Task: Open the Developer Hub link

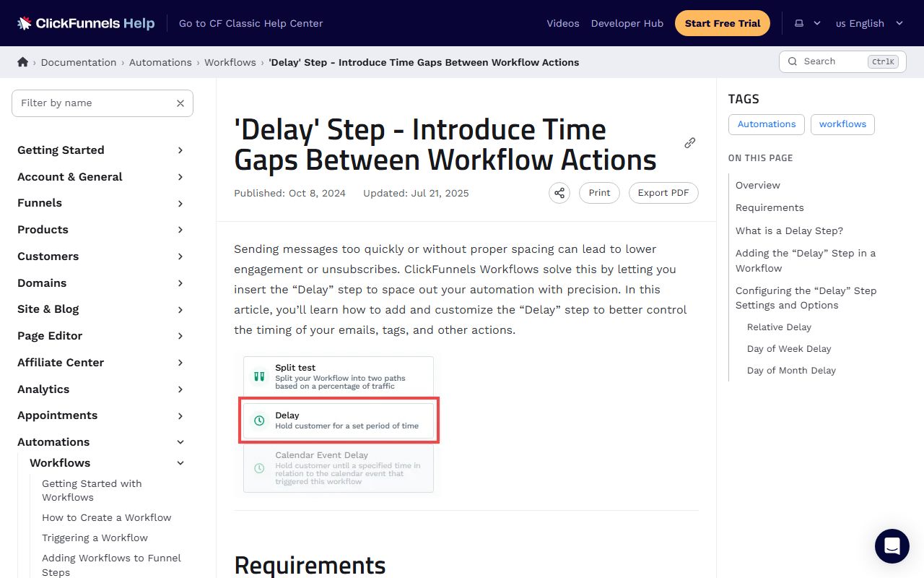Action: [627, 23]
